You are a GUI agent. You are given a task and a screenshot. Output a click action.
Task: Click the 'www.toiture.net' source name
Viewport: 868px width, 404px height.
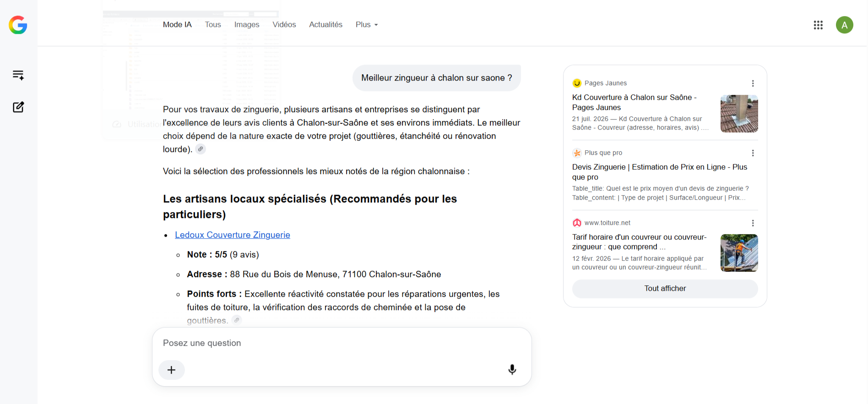pyautogui.click(x=608, y=223)
